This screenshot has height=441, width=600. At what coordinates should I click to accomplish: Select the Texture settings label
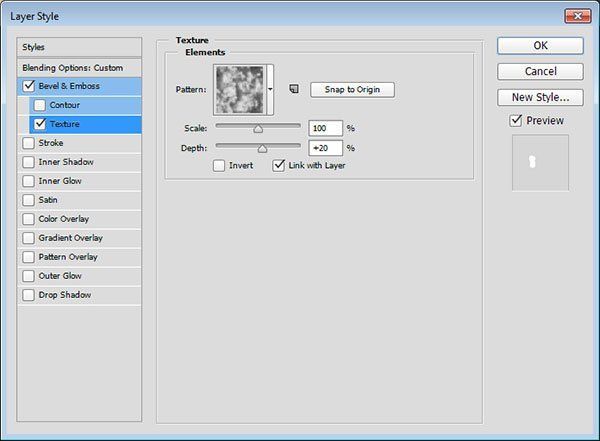tap(65, 124)
